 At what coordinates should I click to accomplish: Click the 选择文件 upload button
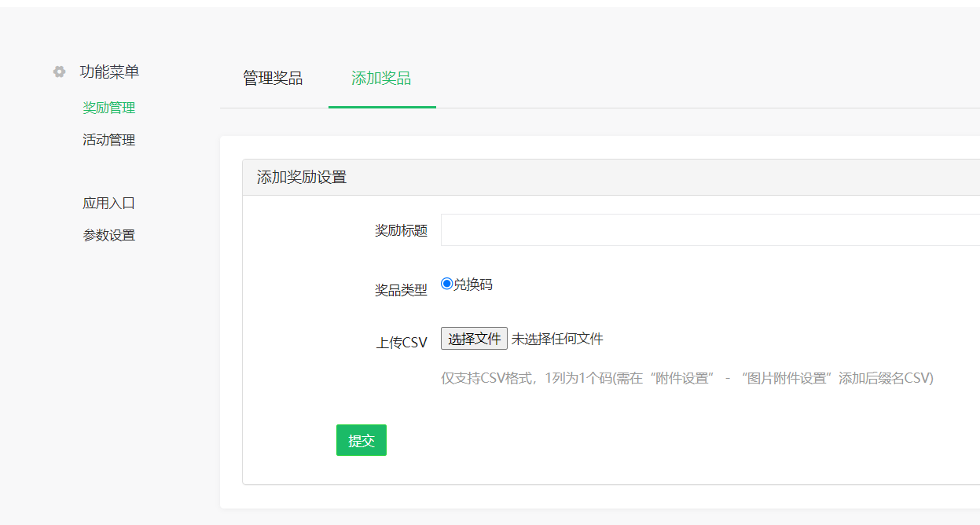pos(474,339)
